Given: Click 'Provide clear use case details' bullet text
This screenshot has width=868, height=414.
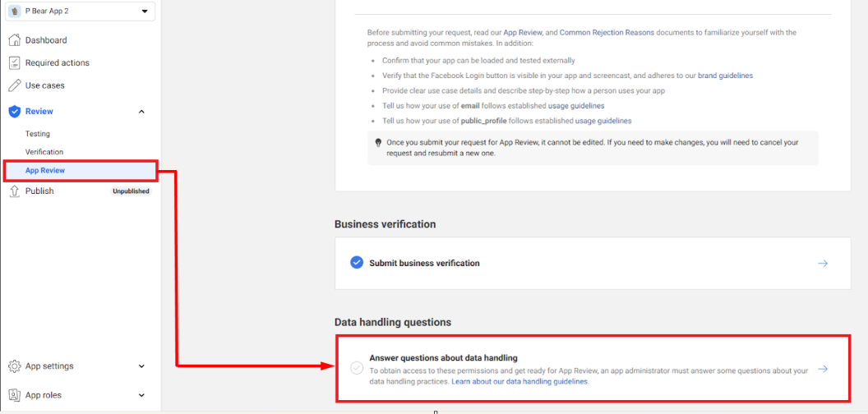Looking at the screenshot, I should click(523, 90).
